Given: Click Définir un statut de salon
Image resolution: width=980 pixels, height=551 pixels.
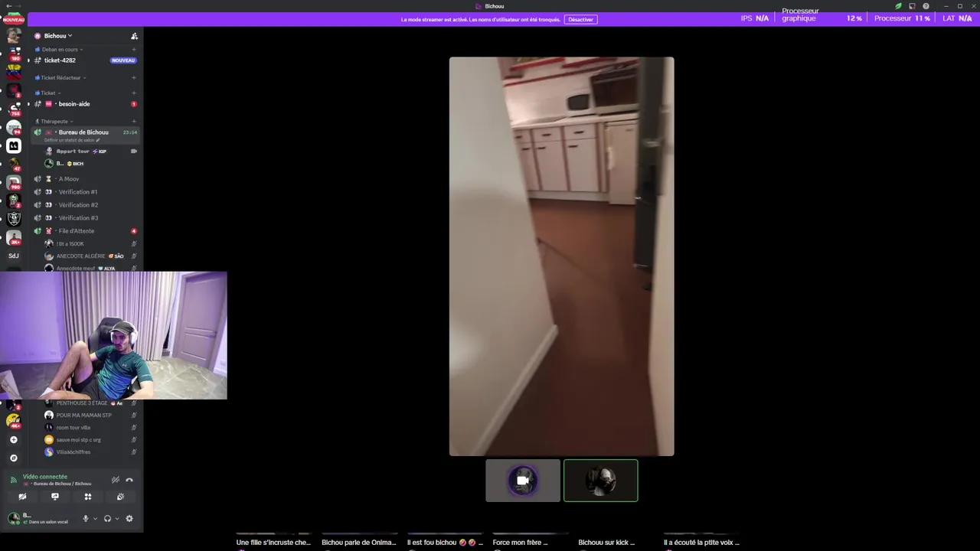Looking at the screenshot, I should (72, 140).
